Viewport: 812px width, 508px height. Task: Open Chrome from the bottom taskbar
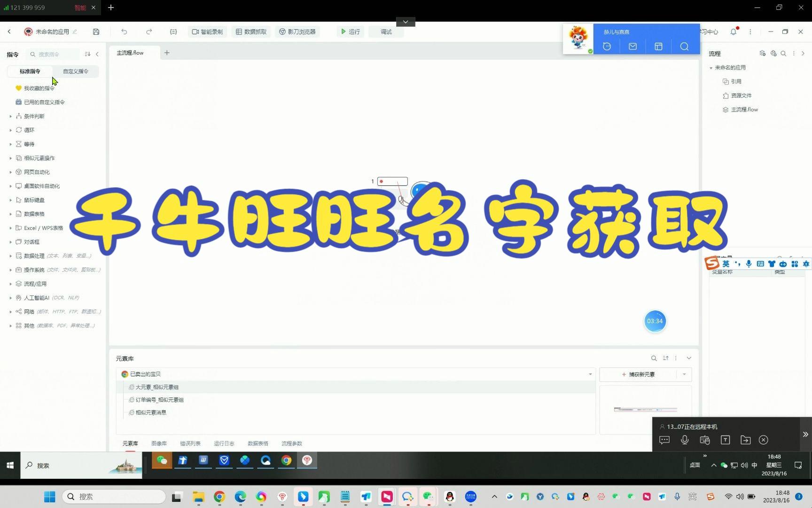[x=219, y=497]
